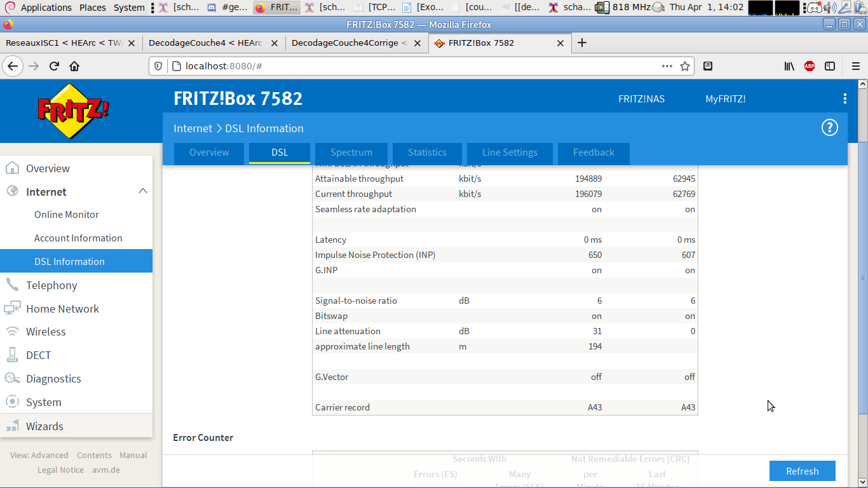The width and height of the screenshot is (868, 488).
Task: Select DSL Information in sidebar
Action: (76, 261)
